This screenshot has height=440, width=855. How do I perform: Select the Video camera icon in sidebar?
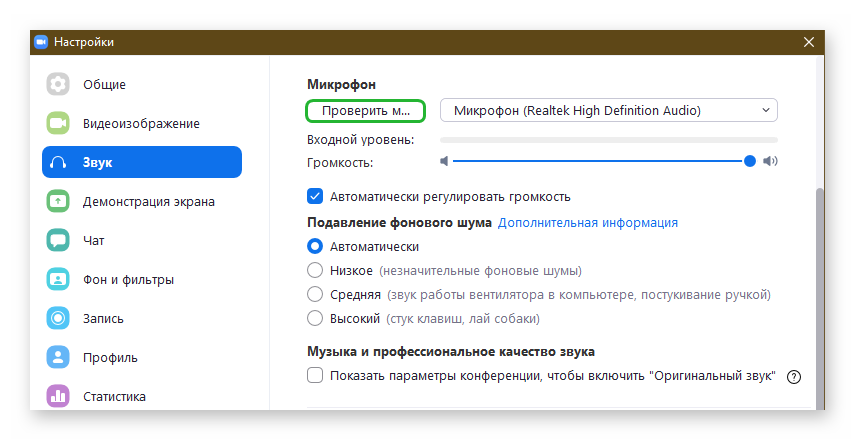pyautogui.click(x=58, y=123)
